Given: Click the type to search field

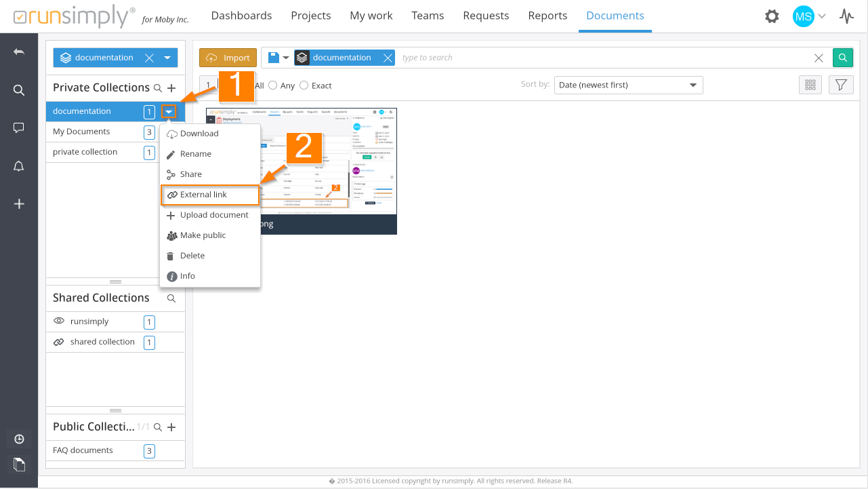Looking at the screenshot, I should click(x=603, y=58).
